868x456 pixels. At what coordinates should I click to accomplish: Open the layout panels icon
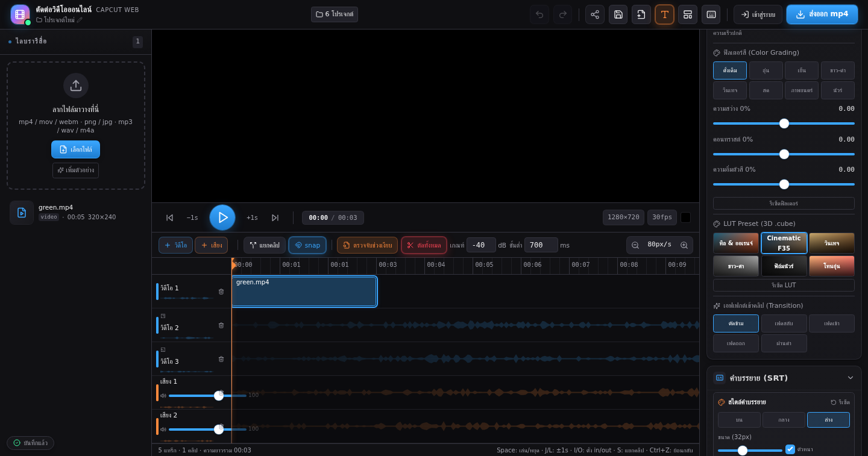click(688, 14)
